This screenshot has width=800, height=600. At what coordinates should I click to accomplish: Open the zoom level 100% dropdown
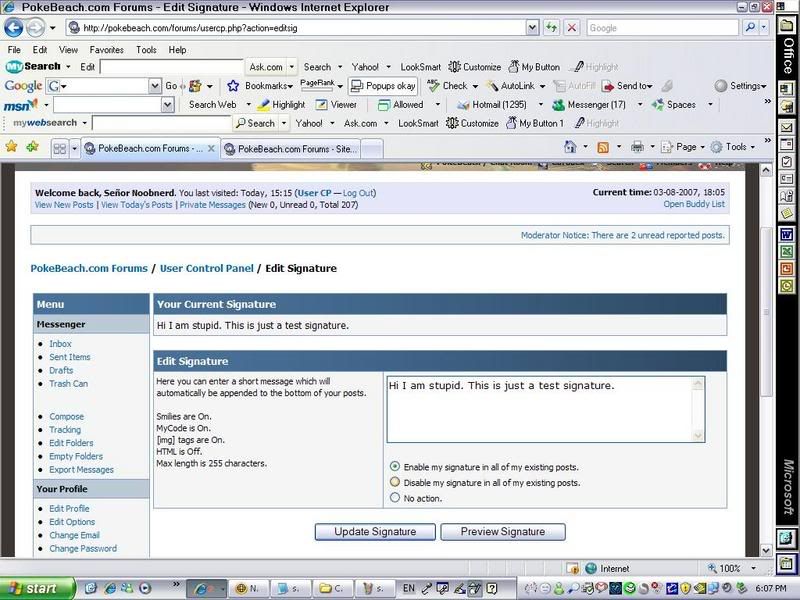click(x=753, y=568)
